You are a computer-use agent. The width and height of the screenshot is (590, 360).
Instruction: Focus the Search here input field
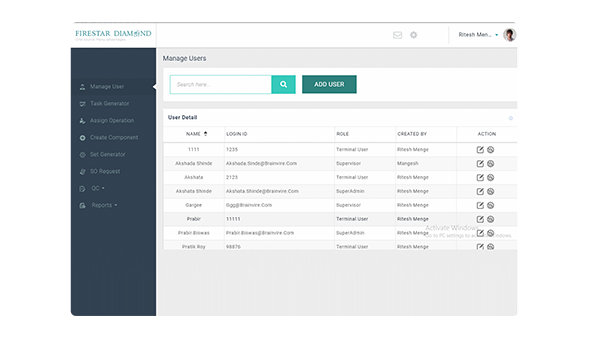[220, 84]
